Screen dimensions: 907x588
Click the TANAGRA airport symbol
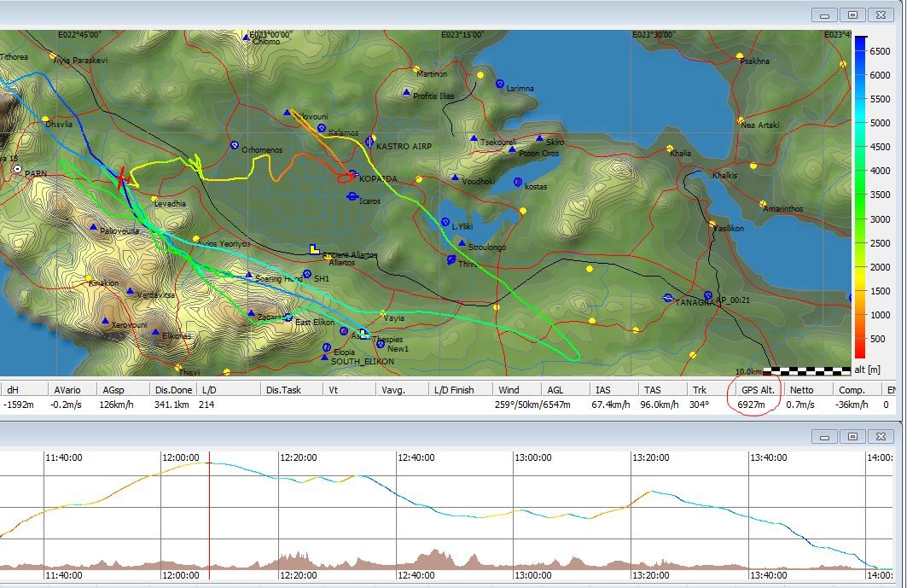click(x=668, y=298)
